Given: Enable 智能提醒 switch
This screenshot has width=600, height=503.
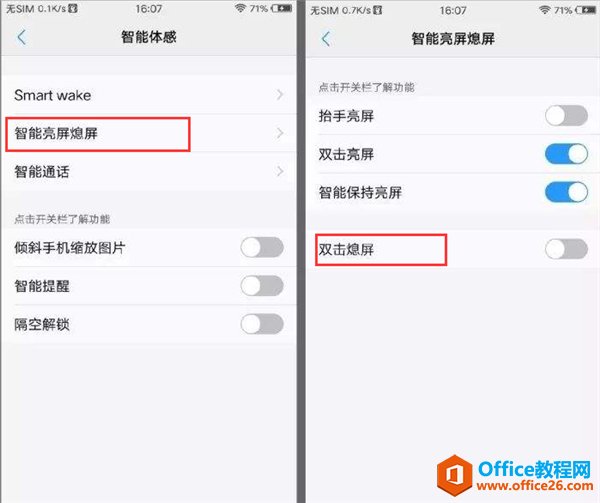Looking at the screenshot, I should coord(262,286).
